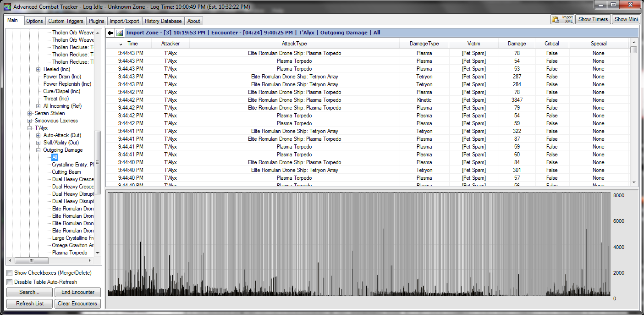
Task: Check Disable Table Auto-Refresh
Action: tap(10, 282)
